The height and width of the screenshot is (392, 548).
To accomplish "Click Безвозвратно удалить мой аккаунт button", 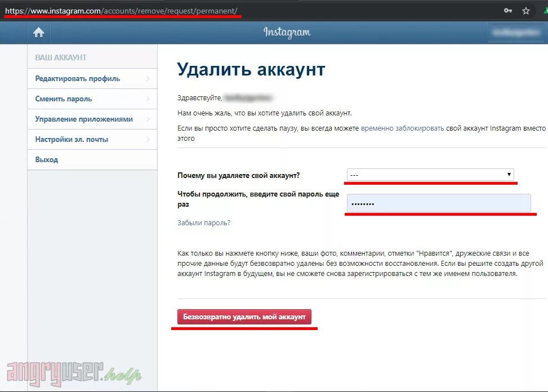I will pyautogui.click(x=244, y=317).
